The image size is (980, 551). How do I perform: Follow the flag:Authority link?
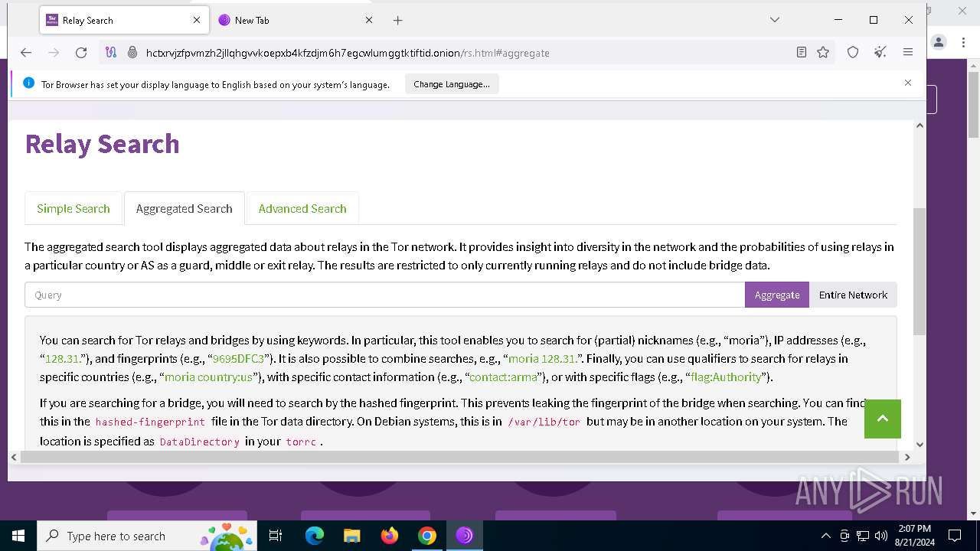coord(726,377)
